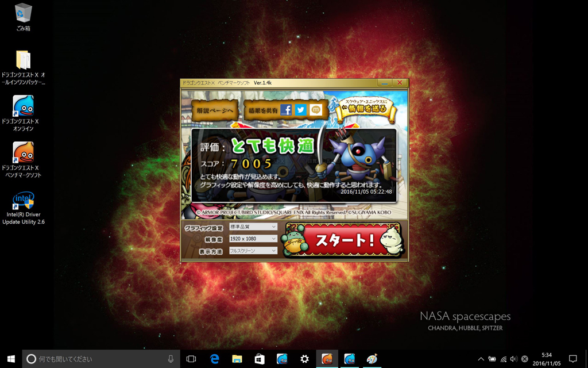Open the Wi-Fi network tray icon
This screenshot has height=368, width=588.
pos(503,359)
